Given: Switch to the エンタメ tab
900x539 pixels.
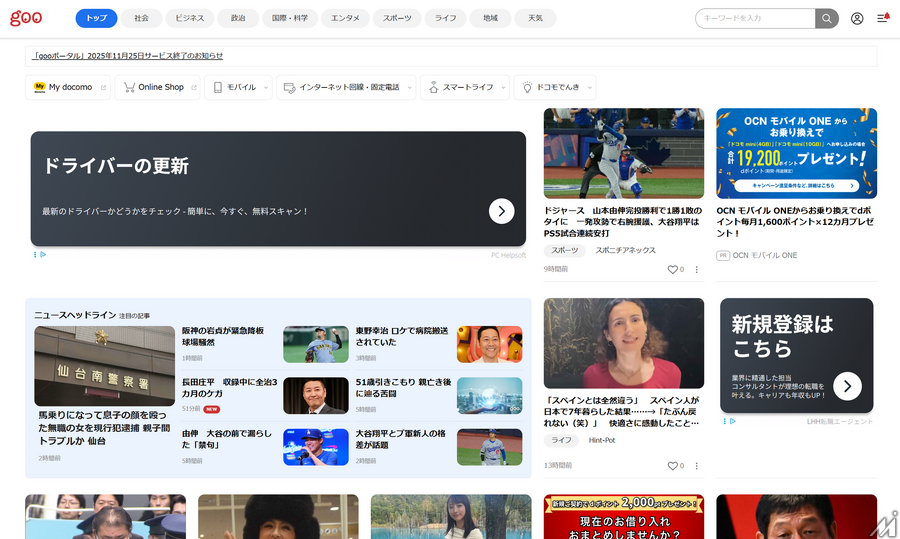Looking at the screenshot, I should coord(346,18).
